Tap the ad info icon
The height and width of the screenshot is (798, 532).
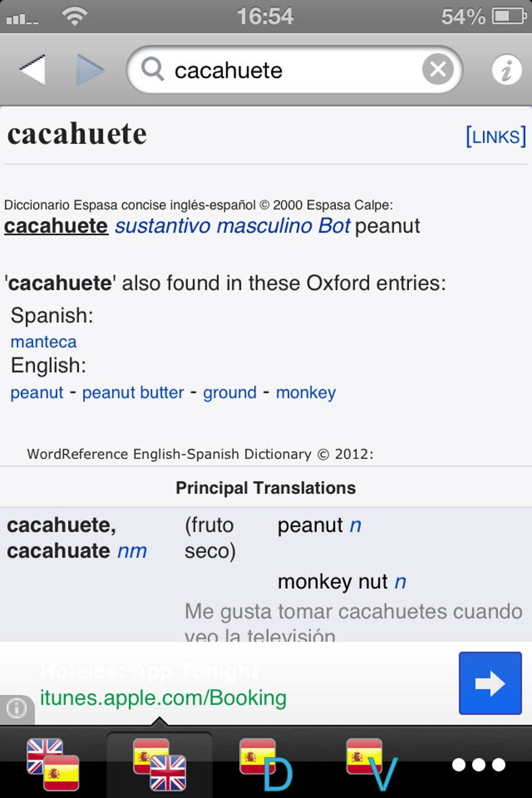(16, 708)
